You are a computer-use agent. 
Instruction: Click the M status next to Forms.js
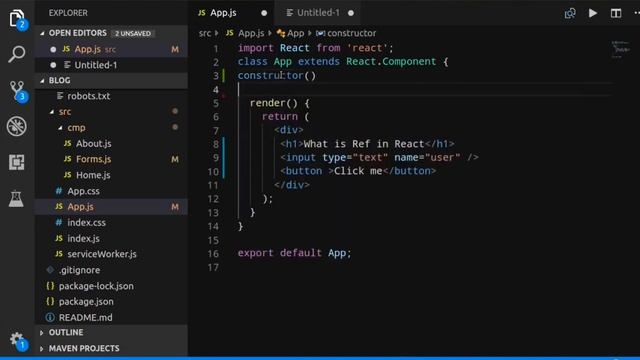[175, 159]
